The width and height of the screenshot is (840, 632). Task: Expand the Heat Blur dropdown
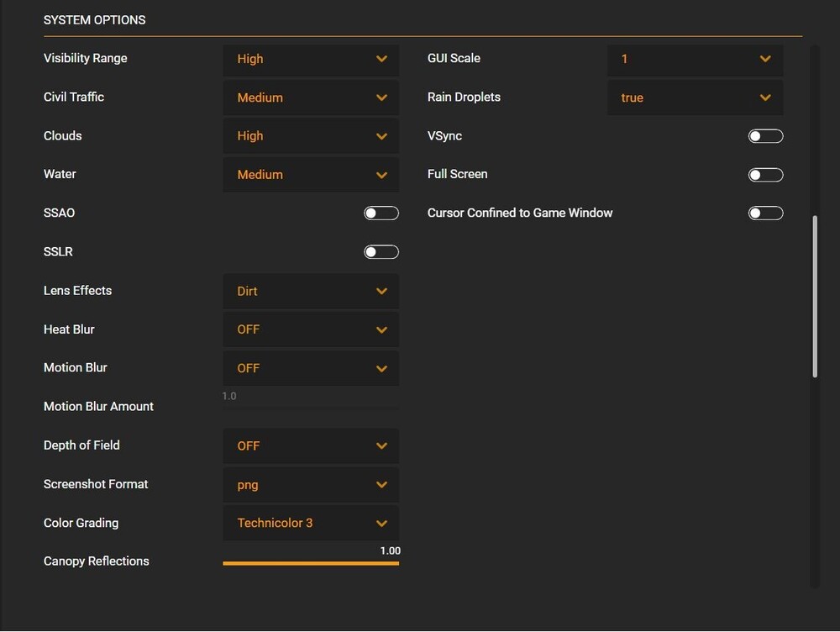pos(310,329)
